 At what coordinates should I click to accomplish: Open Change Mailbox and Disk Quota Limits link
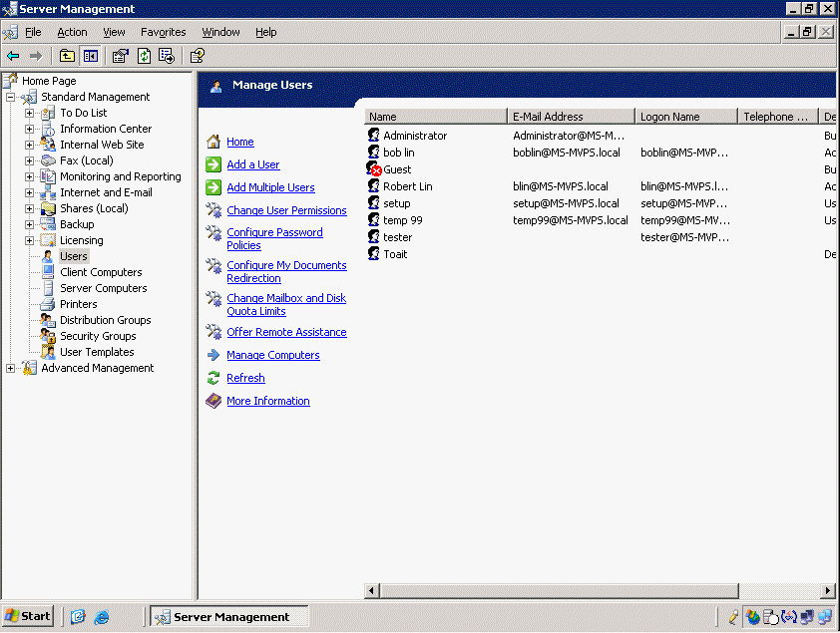pyautogui.click(x=286, y=304)
